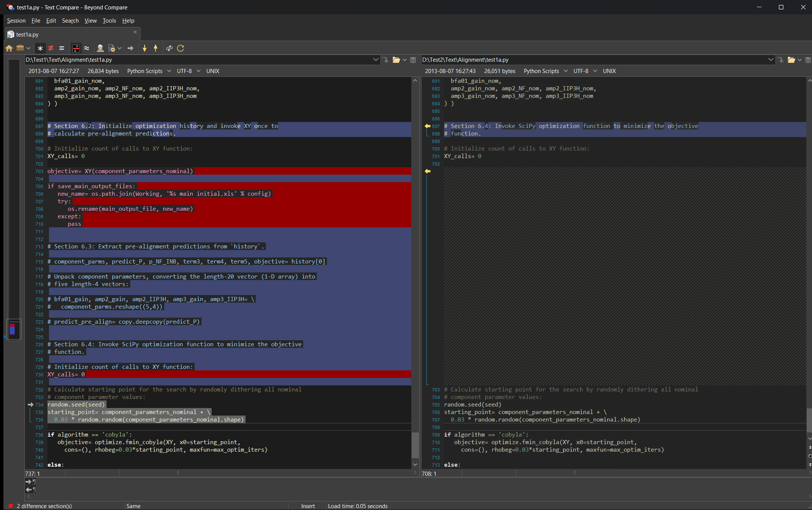The image size is (812, 510).
Task: Toggle Minor differences approx-equal button
Action: [87, 48]
